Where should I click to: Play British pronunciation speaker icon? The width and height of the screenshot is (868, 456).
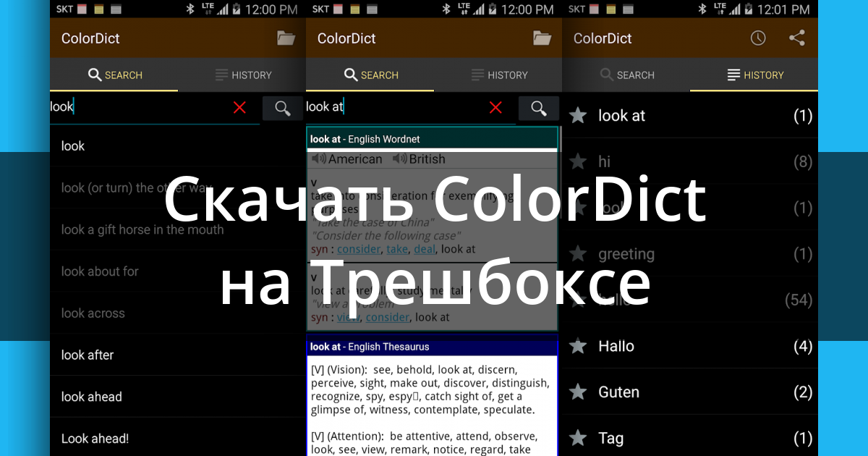point(399,159)
